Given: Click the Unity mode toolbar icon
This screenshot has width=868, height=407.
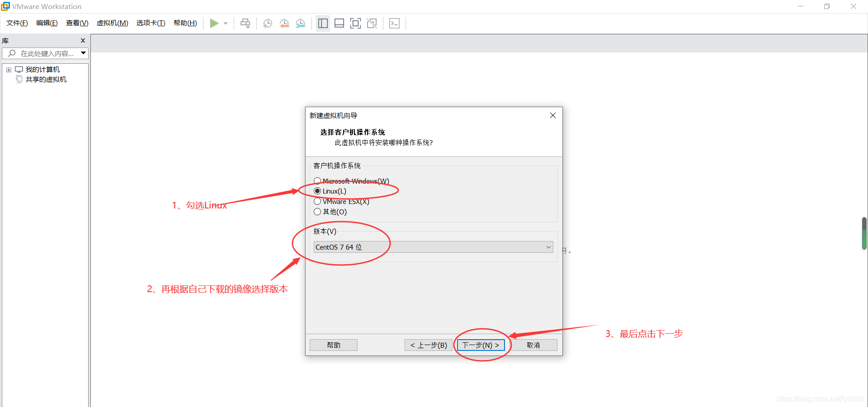Looking at the screenshot, I should tap(372, 23).
